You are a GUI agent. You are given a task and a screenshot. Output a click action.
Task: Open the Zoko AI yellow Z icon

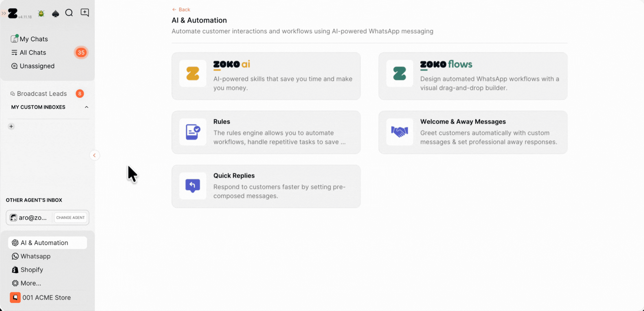pos(193,74)
